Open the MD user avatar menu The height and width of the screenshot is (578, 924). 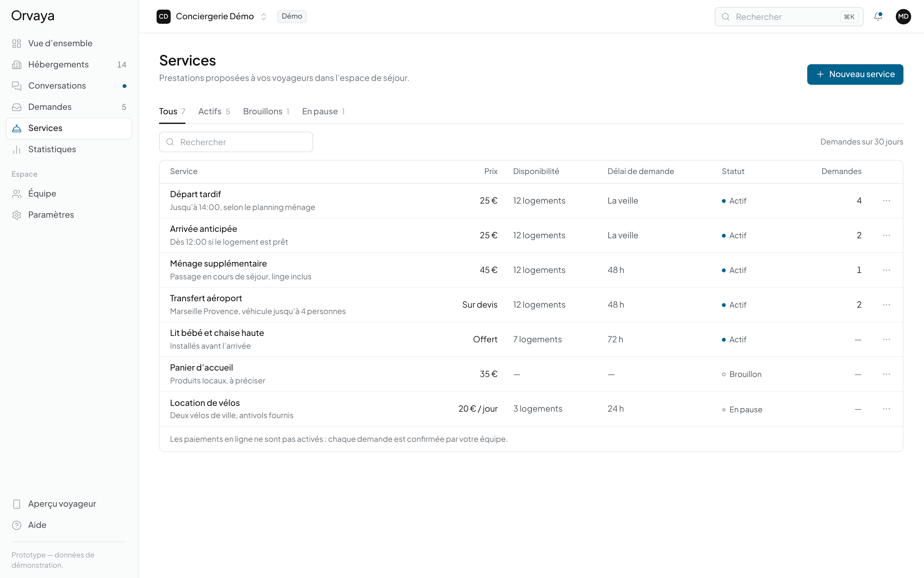[x=903, y=16]
